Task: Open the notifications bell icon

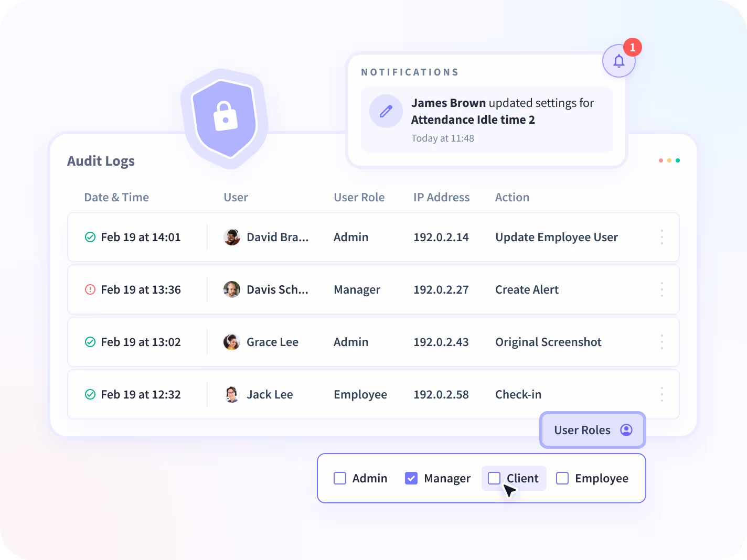Action: pos(618,60)
